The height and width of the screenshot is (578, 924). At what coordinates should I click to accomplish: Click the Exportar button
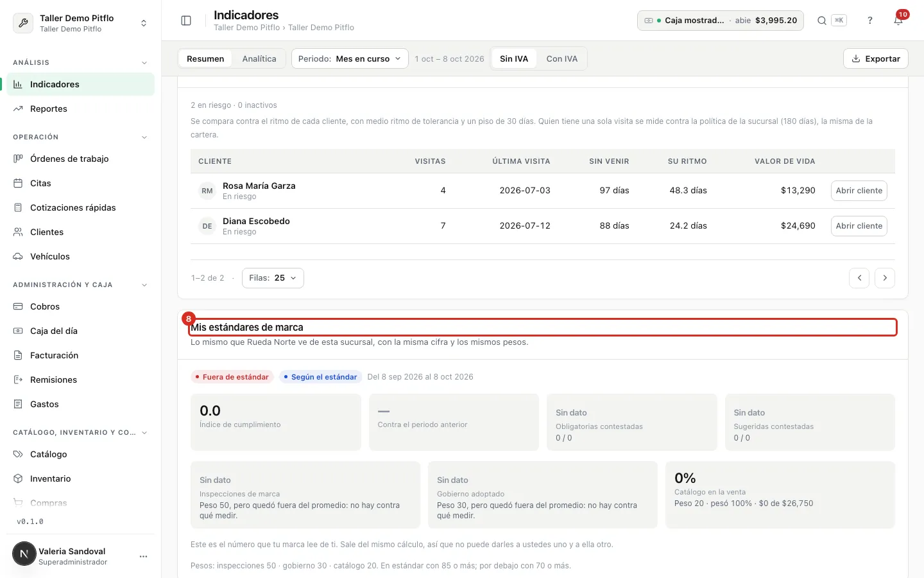[876, 58]
